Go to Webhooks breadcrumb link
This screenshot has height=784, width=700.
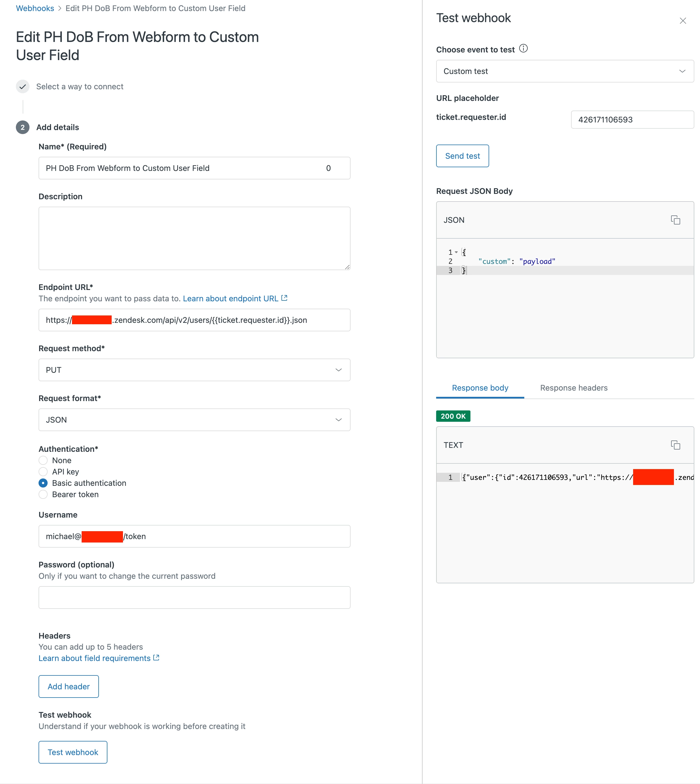[35, 9]
